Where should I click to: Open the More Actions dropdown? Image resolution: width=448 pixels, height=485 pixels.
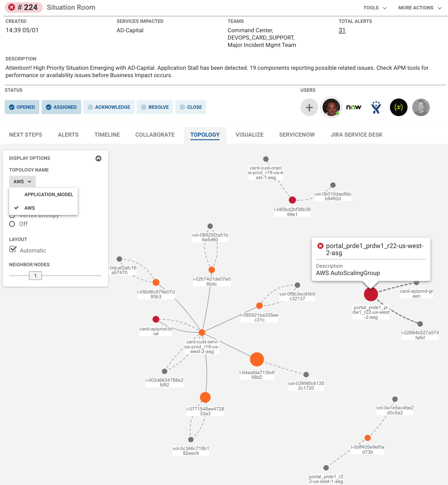tap(420, 8)
